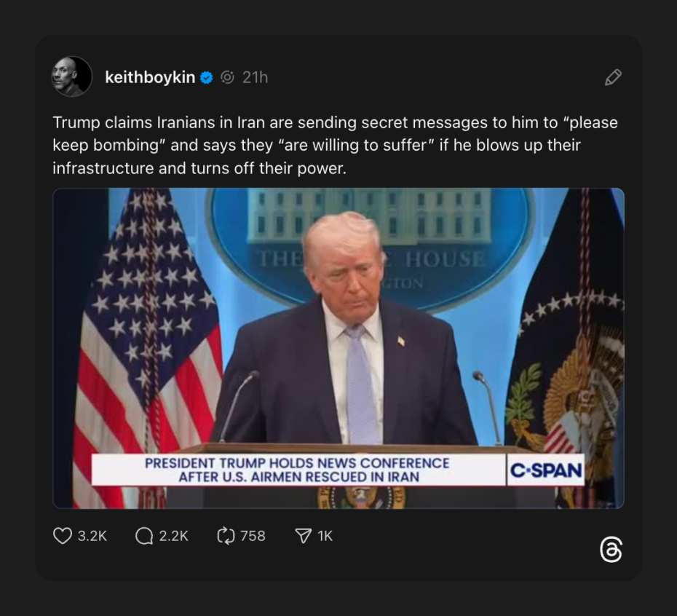Open replies via the comment bubble icon

click(144, 536)
